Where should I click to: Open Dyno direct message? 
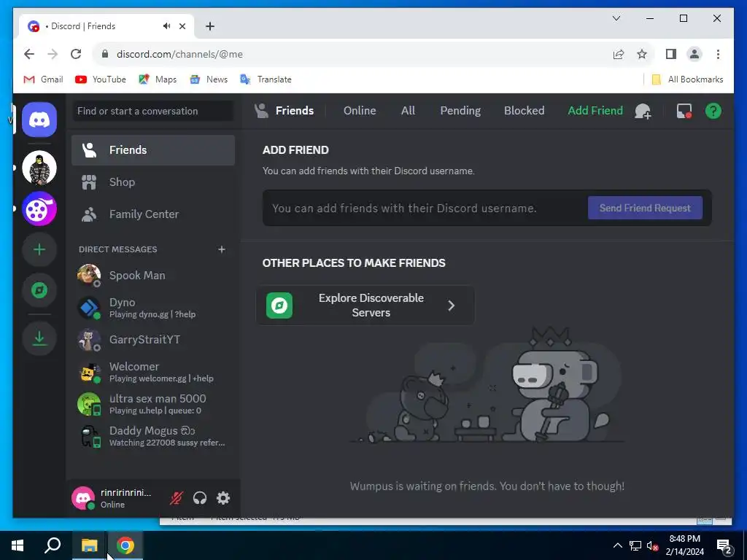[x=153, y=308]
